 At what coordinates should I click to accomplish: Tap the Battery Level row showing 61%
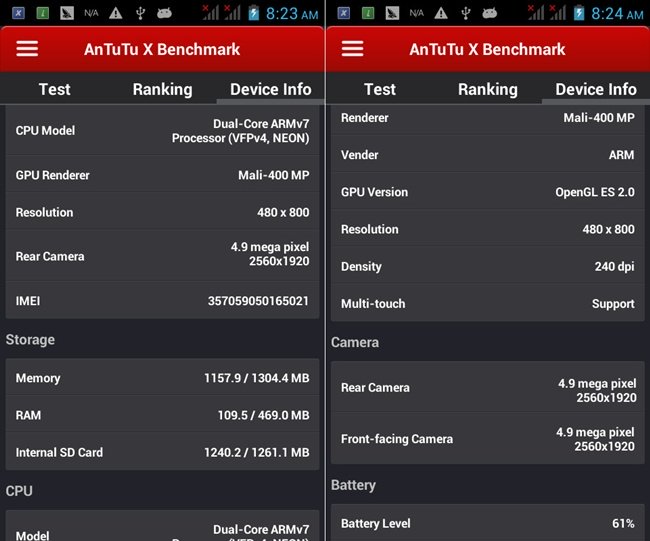pyautogui.click(x=488, y=523)
